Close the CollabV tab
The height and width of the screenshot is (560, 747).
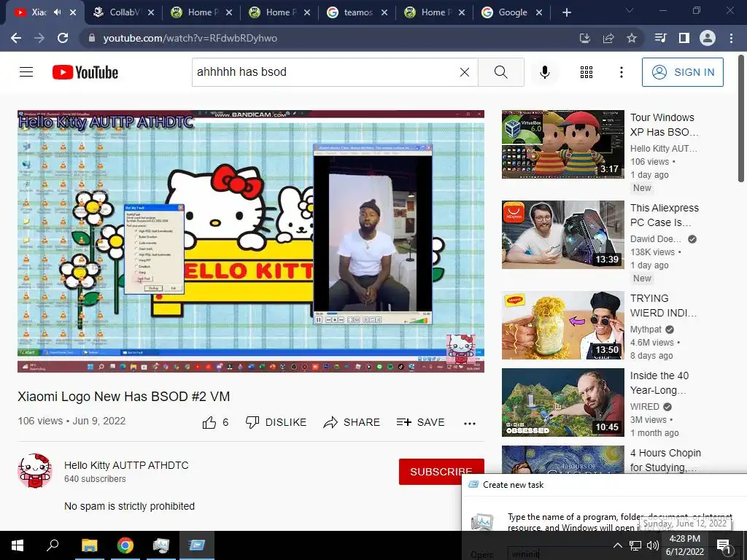[x=151, y=12]
